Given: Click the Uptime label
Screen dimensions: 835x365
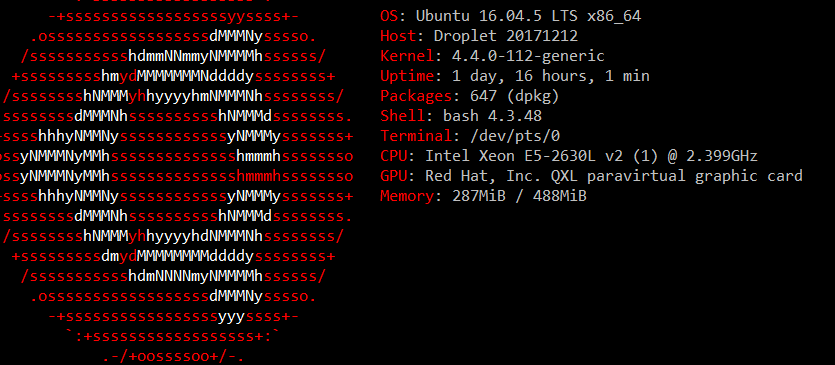Looking at the screenshot, I should pos(407,76).
